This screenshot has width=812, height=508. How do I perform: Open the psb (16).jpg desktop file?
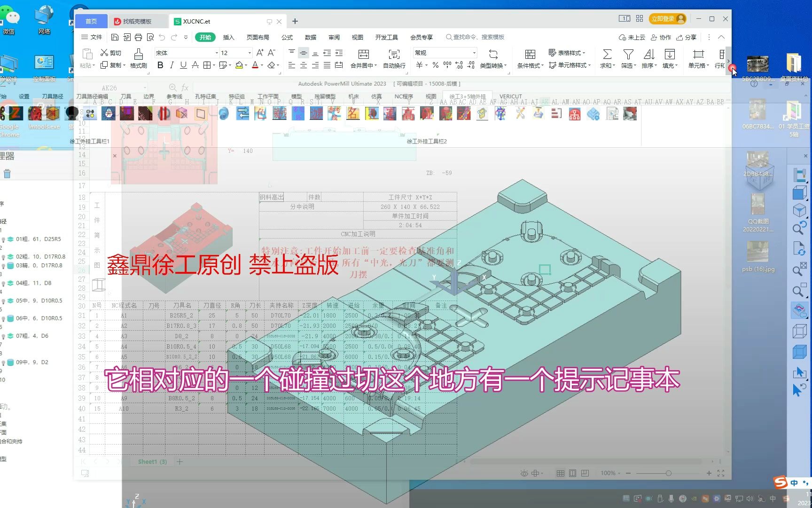pyautogui.click(x=758, y=257)
